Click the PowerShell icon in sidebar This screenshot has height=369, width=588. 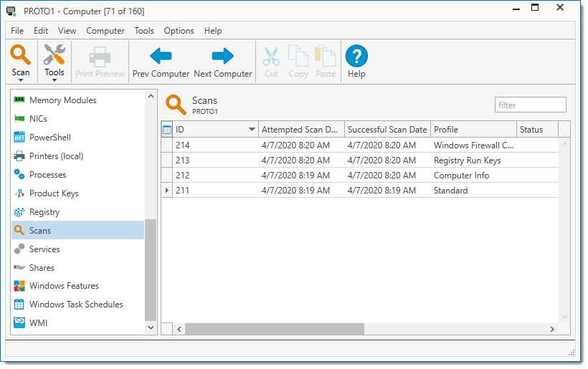pos(19,138)
